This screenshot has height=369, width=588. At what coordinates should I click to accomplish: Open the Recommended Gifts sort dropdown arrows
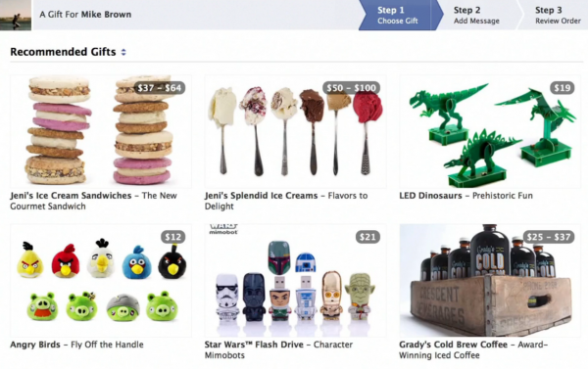[123, 52]
